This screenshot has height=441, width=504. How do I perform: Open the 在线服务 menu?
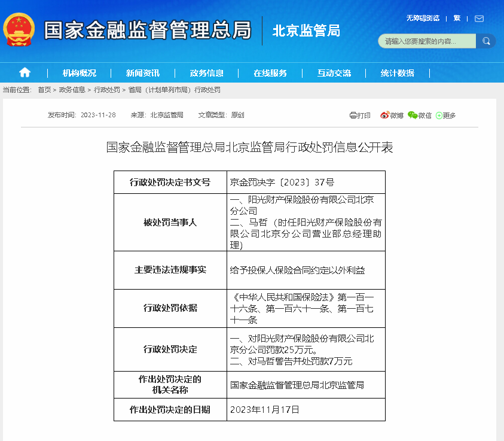pyautogui.click(x=270, y=73)
